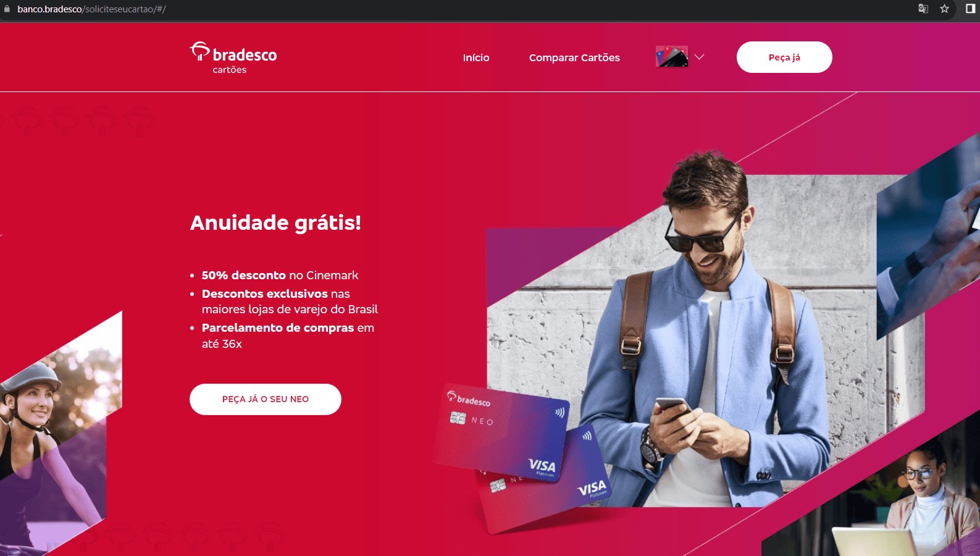This screenshot has height=556, width=980.
Task: Bookmark this page with the star icon
Action: (944, 9)
